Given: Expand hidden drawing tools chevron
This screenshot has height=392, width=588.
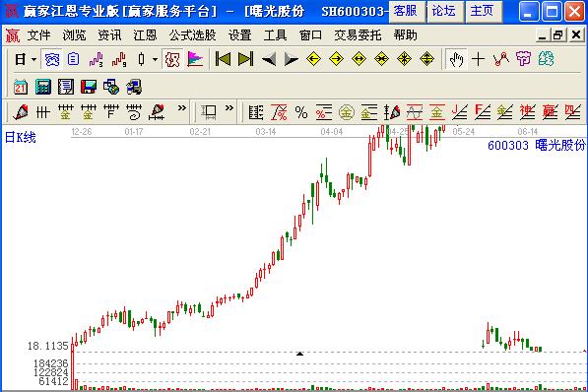Looking at the screenshot, I should click(182, 108).
